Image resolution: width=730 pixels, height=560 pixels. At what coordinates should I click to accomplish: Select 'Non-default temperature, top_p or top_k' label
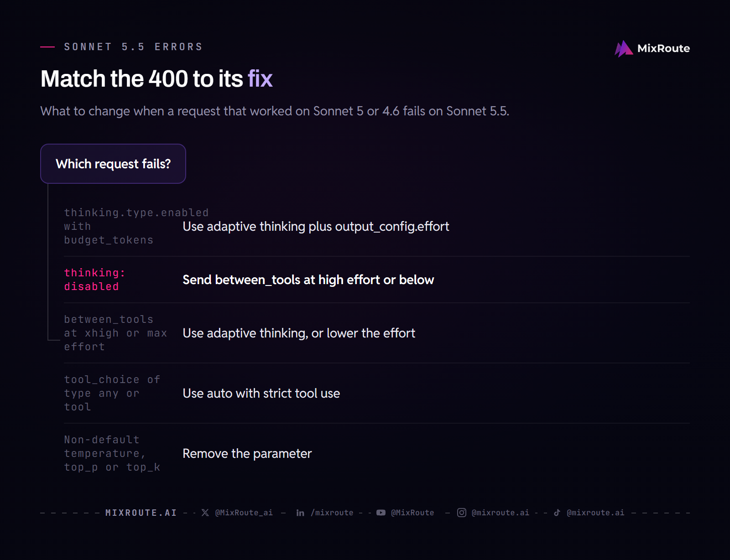(x=112, y=453)
